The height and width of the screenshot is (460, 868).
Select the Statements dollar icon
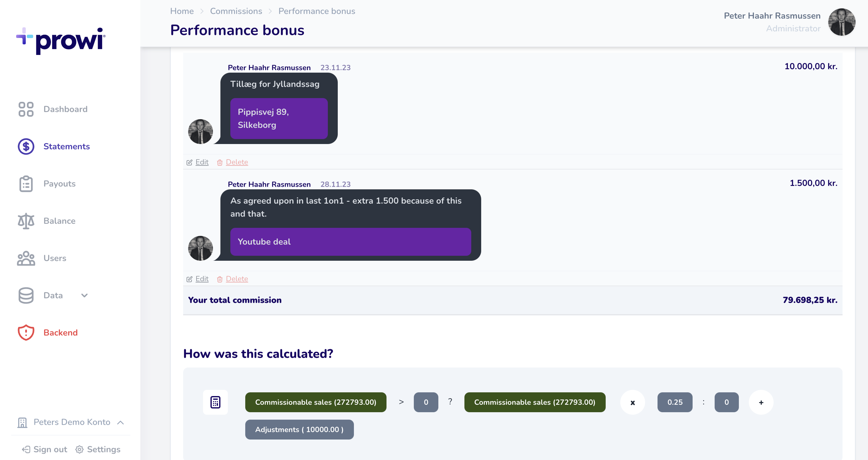pos(25,146)
